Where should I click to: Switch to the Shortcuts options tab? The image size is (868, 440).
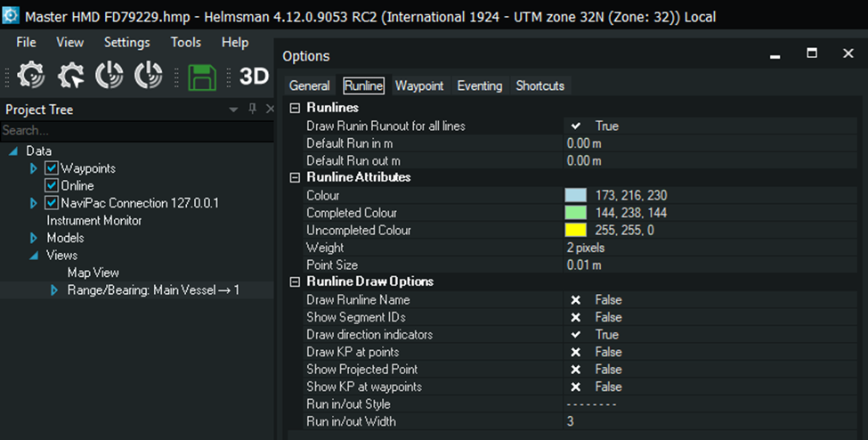click(x=539, y=86)
